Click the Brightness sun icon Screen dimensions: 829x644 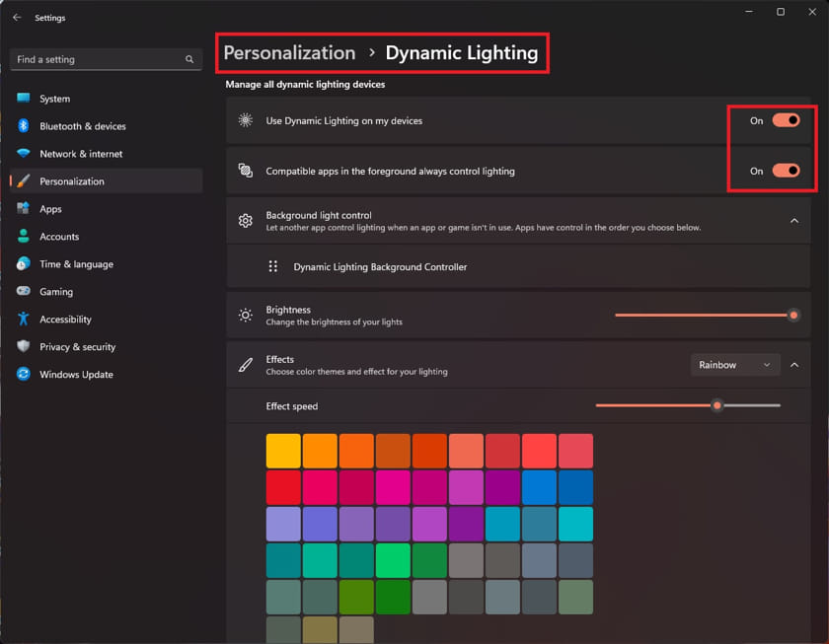(246, 316)
